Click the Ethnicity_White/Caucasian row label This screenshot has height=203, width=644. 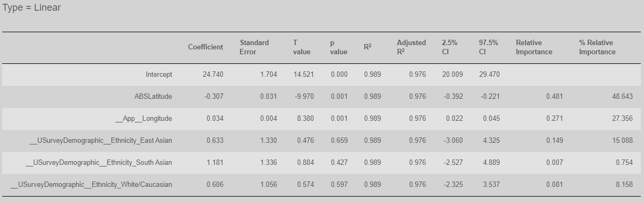(x=92, y=184)
